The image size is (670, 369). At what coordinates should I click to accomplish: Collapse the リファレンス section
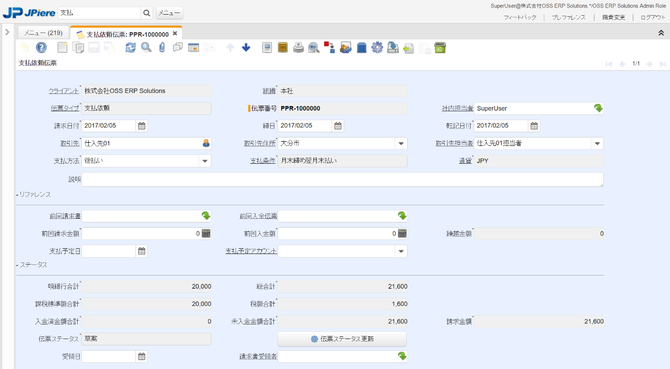tap(34, 194)
